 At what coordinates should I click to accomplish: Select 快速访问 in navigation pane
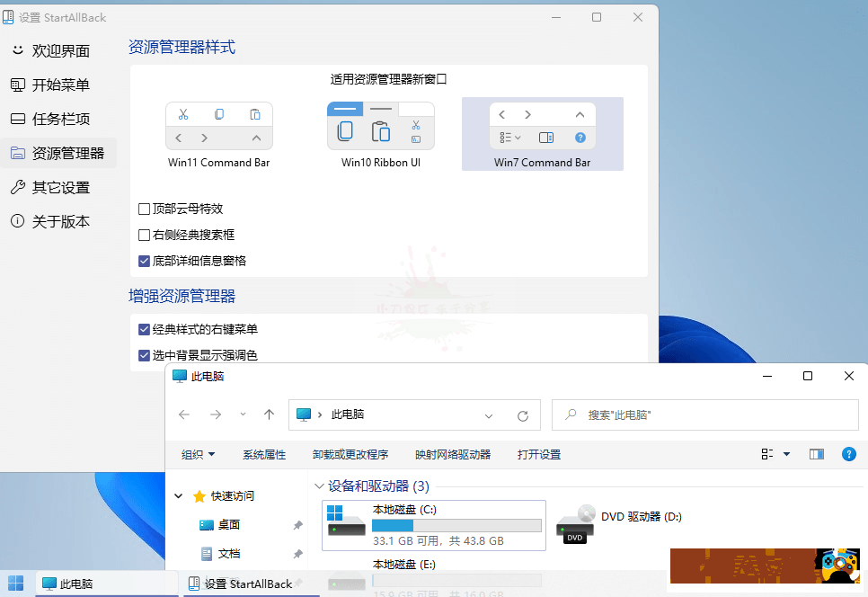(233, 496)
